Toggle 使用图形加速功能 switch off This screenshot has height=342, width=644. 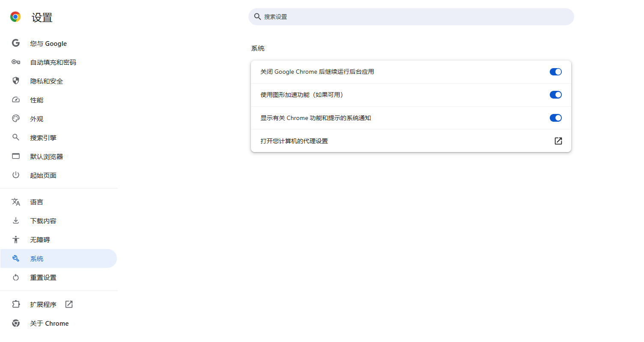coord(556,95)
